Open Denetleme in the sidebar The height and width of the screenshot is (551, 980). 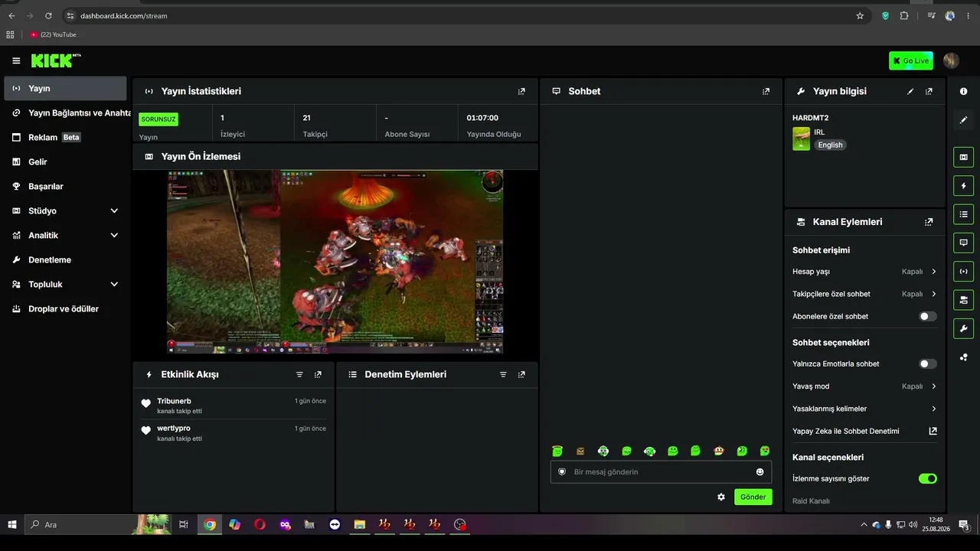65,259
